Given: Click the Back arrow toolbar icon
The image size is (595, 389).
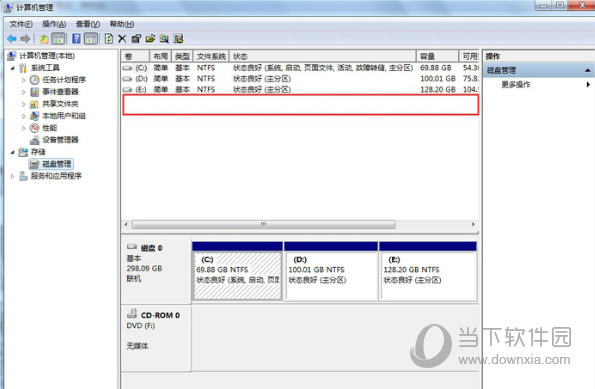Looking at the screenshot, I should (x=12, y=39).
